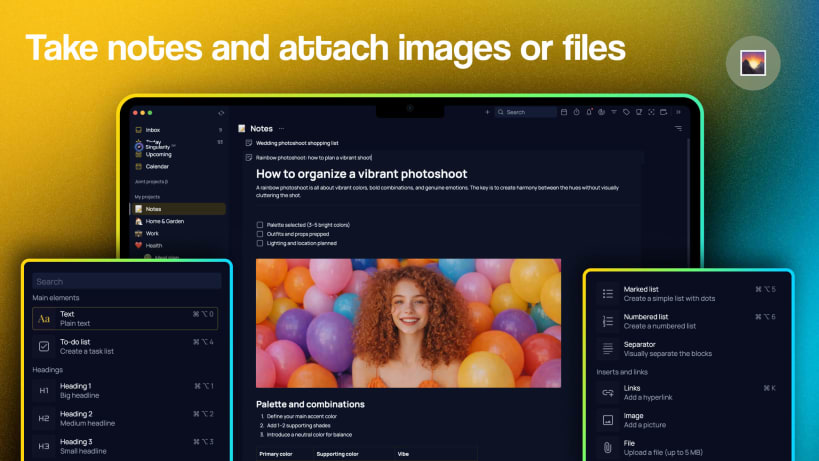
Task: Open the tags icon in the toolbar
Action: tap(626, 112)
